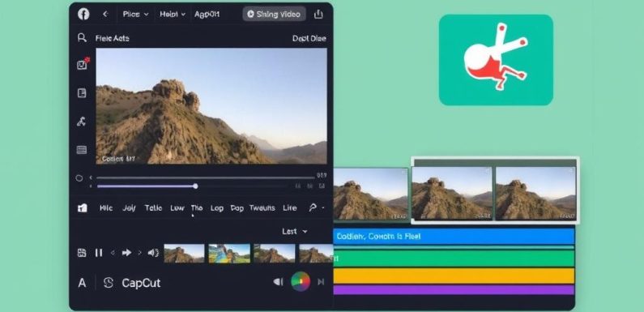Screen dimensions: 644x312
Task: Toggle the speaker volume icon
Action: point(153,253)
